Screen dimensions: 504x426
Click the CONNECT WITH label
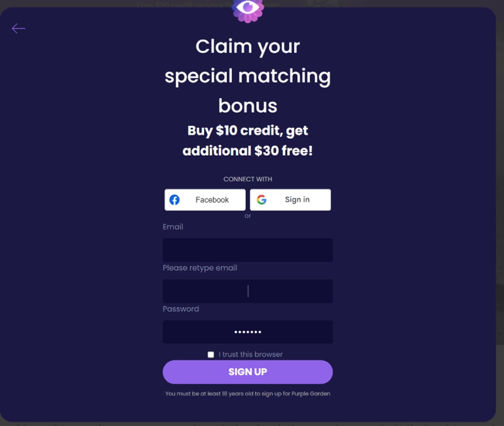click(x=248, y=179)
